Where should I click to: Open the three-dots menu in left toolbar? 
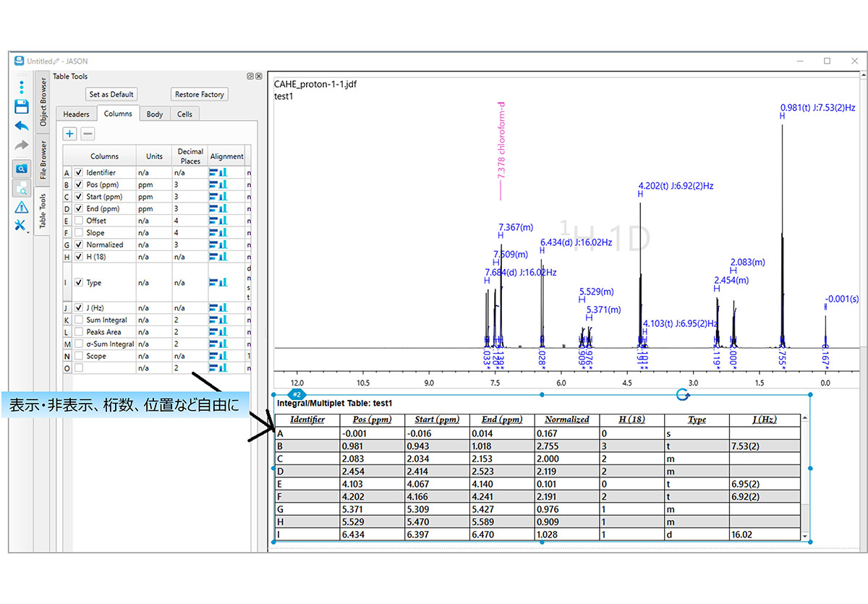coord(21,87)
